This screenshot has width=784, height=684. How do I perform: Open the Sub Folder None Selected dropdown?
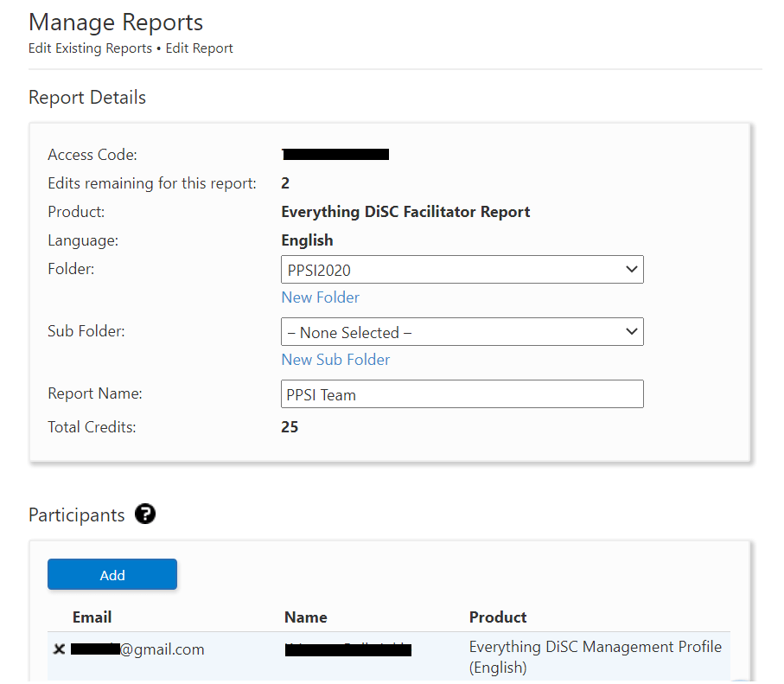[x=462, y=332]
